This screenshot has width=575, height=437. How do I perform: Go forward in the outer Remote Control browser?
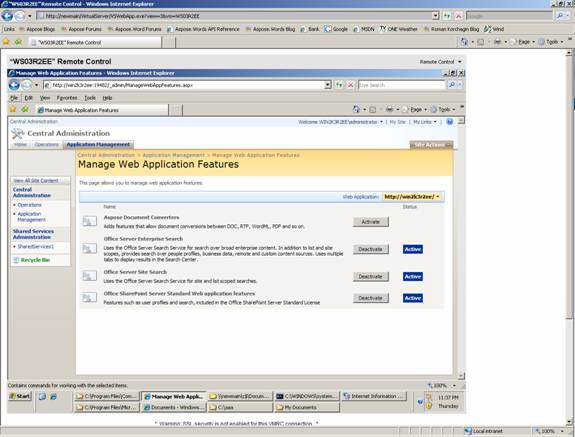pos(20,16)
